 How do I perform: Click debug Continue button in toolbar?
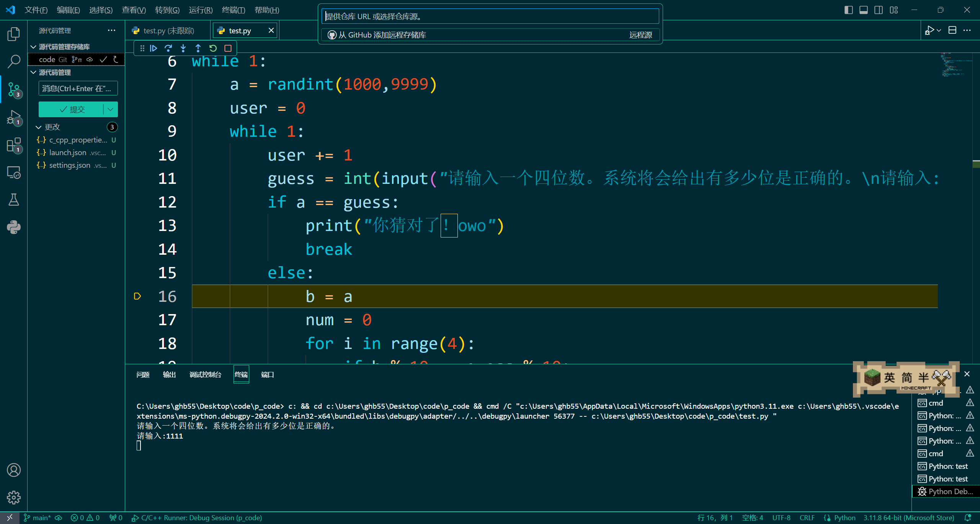coord(154,48)
